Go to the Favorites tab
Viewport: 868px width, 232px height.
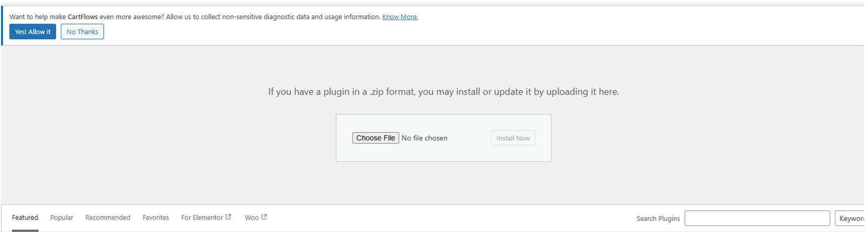156,217
